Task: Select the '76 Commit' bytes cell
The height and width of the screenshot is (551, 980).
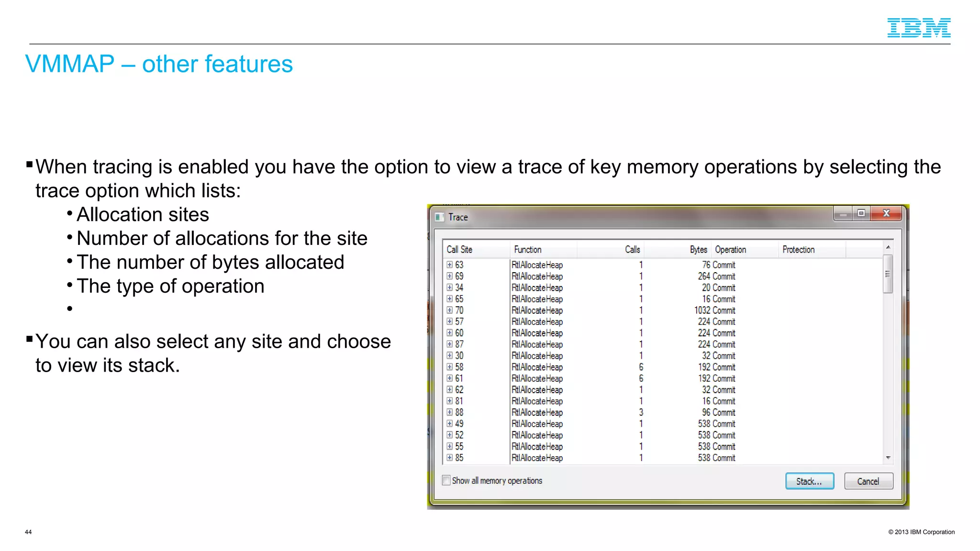Action: pyautogui.click(x=719, y=264)
